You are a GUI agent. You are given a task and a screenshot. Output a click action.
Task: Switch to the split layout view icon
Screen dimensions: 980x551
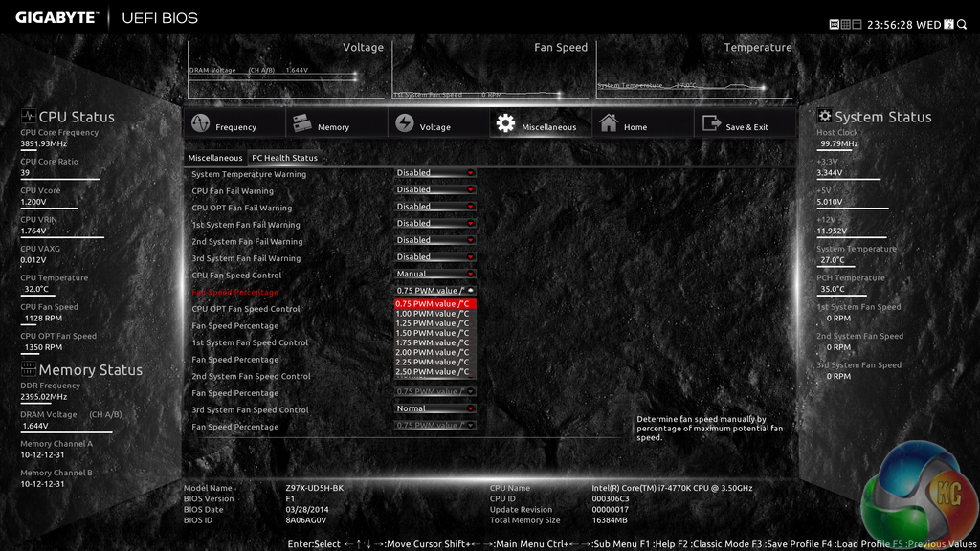[x=857, y=24]
